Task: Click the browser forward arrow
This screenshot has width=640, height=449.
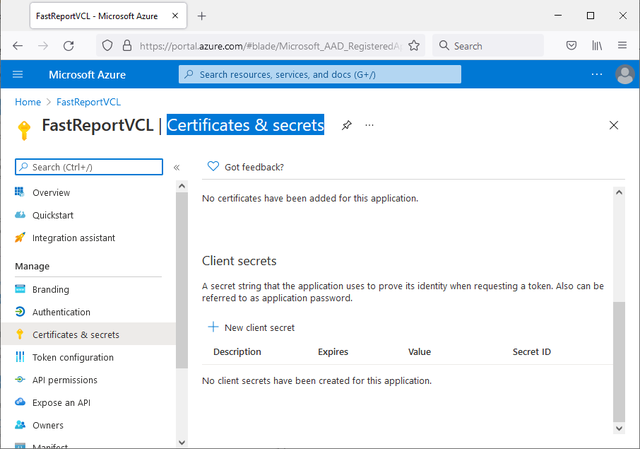Action: pos(43,46)
